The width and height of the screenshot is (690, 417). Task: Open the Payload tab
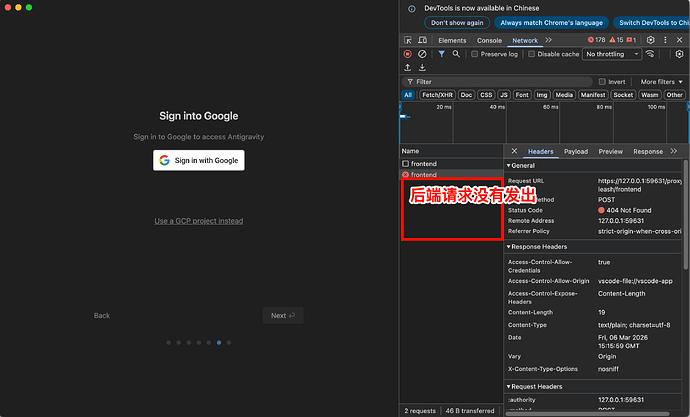coord(576,151)
